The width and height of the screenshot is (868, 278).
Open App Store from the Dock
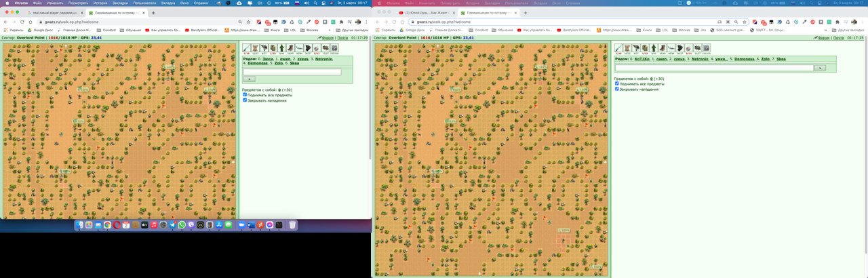[x=219, y=224]
